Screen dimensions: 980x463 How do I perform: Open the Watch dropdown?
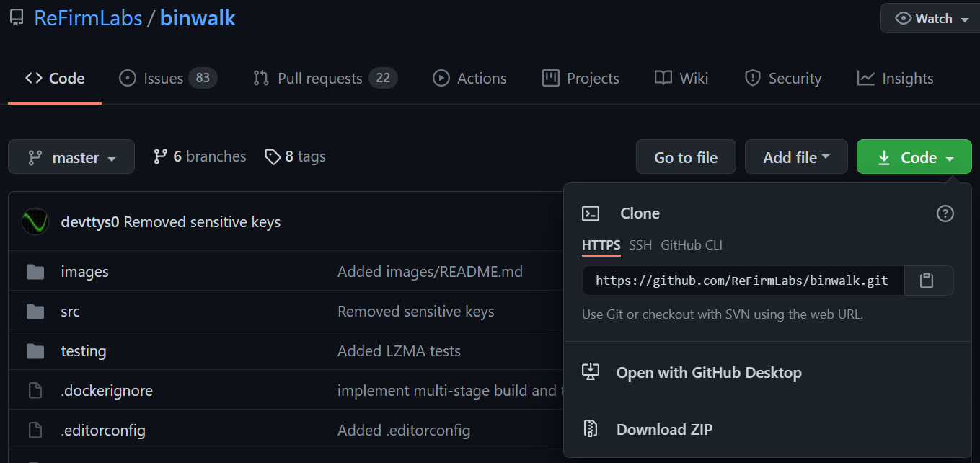click(x=932, y=19)
